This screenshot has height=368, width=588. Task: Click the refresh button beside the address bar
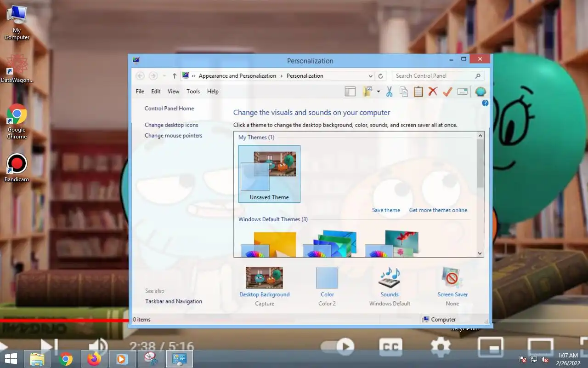(380, 76)
